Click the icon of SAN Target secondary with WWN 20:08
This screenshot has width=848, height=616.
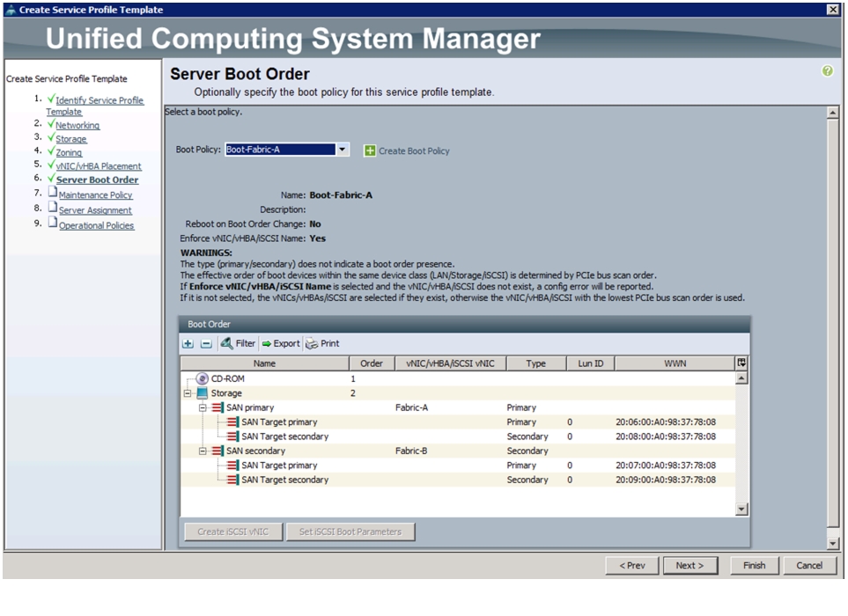point(232,436)
